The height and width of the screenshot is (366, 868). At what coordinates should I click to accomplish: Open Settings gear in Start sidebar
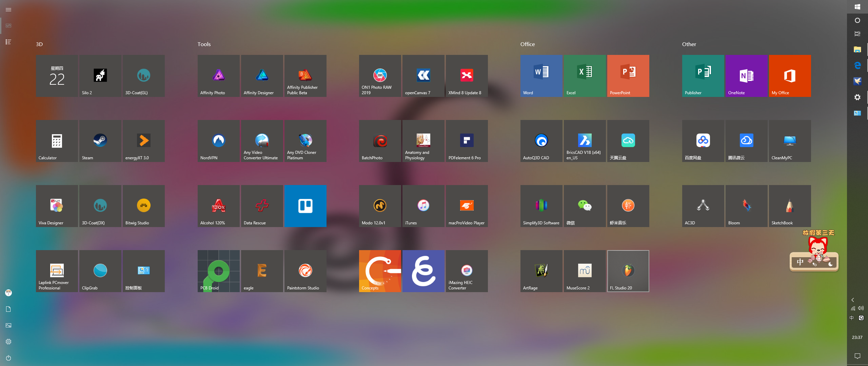pyautogui.click(x=8, y=342)
